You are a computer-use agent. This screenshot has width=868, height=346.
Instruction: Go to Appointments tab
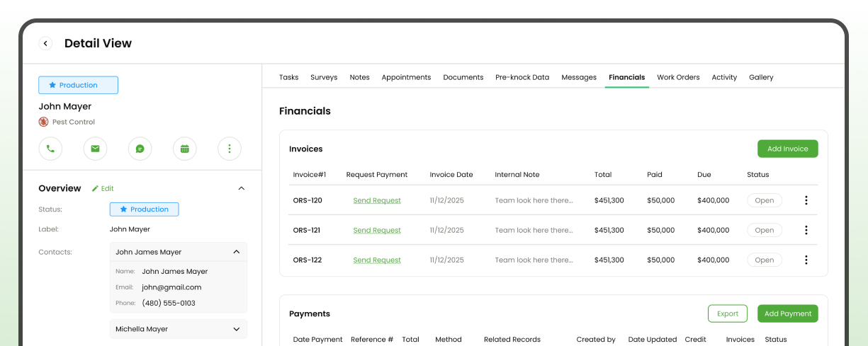406,77
